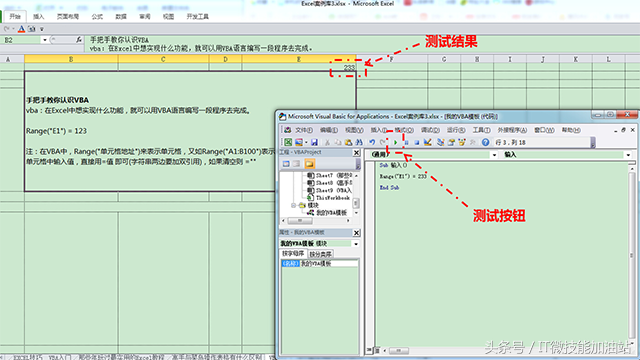The height and width of the screenshot is (360, 640).
Task: Click the View Microsoft Excel icon in VBA toolbar
Action: 288,142
